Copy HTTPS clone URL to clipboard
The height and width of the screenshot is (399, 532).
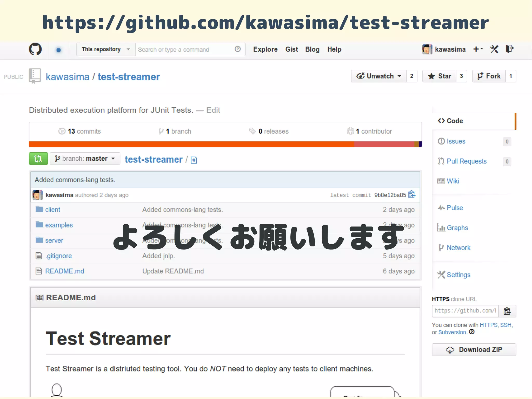[507, 311]
